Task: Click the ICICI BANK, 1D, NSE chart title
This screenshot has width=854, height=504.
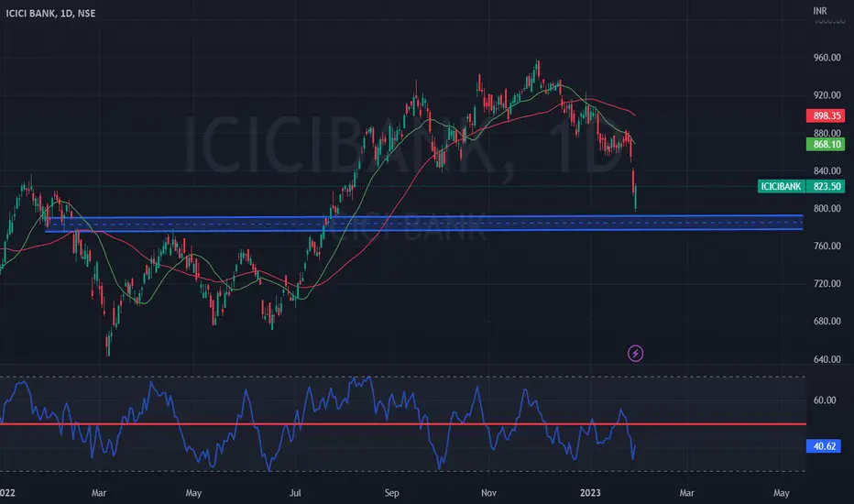Action: pyautogui.click(x=50, y=13)
